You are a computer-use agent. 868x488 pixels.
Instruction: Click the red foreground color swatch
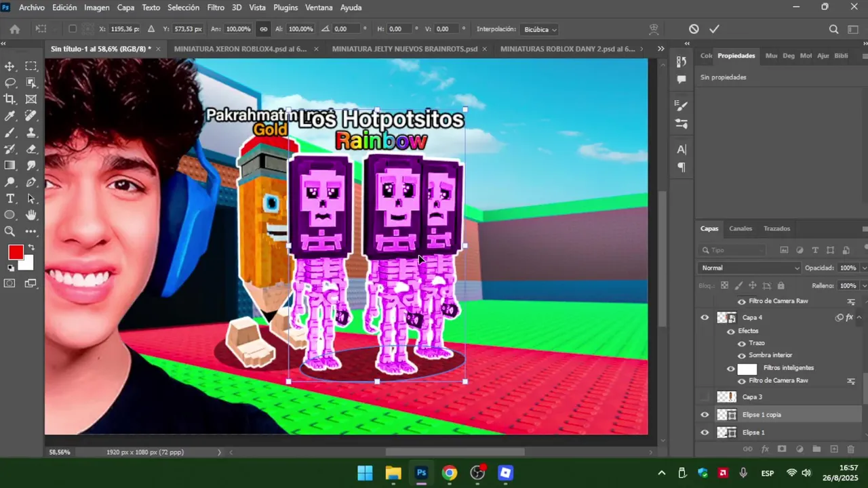16,252
